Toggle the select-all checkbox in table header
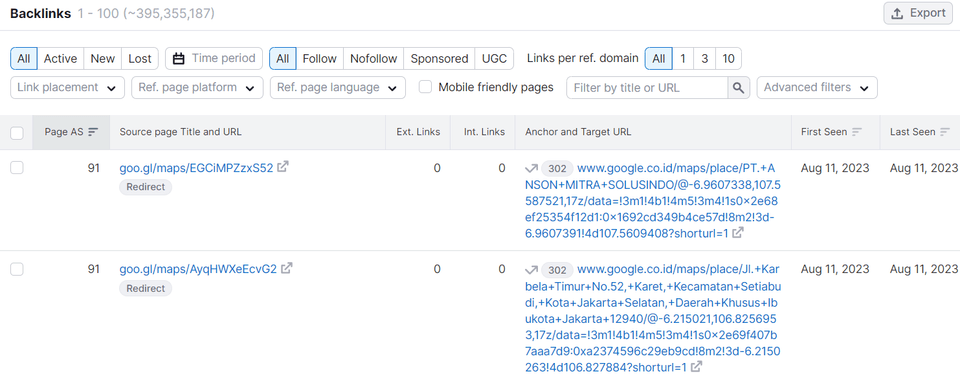960x381 pixels. tap(17, 132)
